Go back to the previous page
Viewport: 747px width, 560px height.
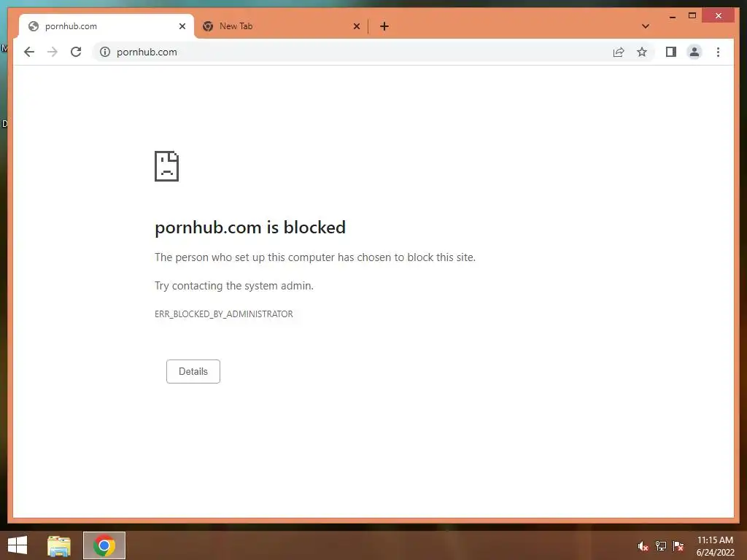coord(29,52)
